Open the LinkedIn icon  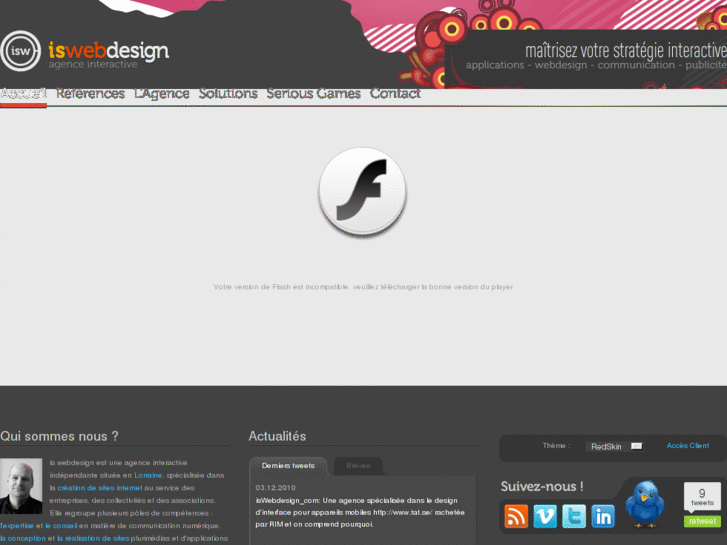[603, 516]
